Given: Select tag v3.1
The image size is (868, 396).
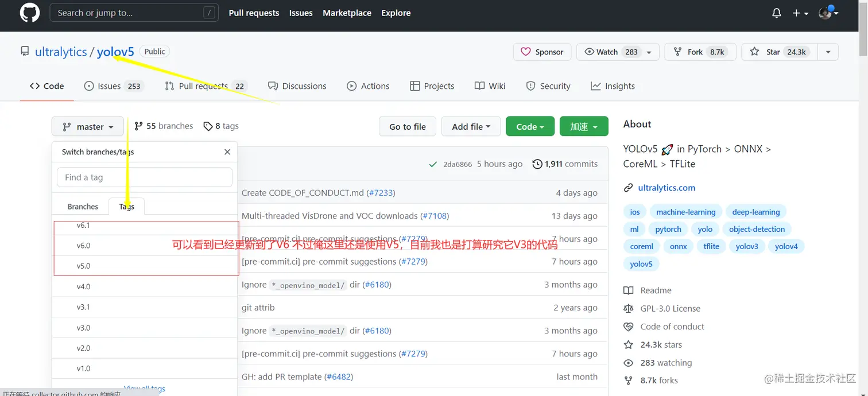Looking at the screenshot, I should click(145, 307).
